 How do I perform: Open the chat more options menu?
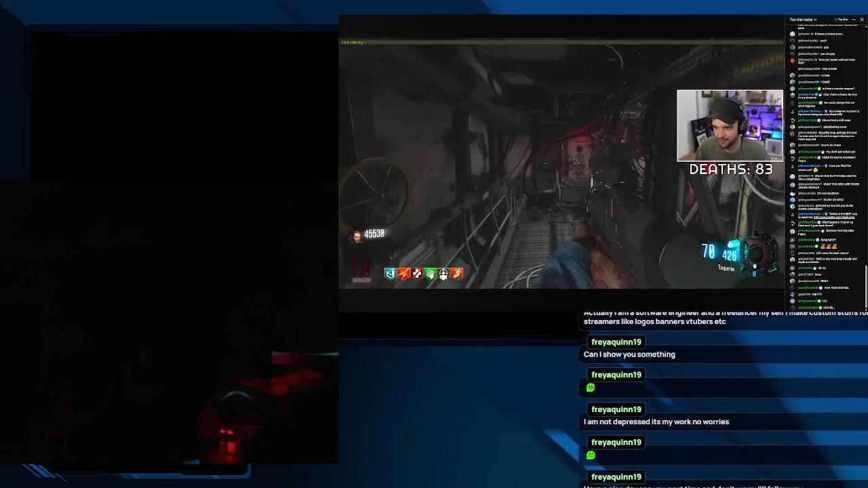(854, 20)
